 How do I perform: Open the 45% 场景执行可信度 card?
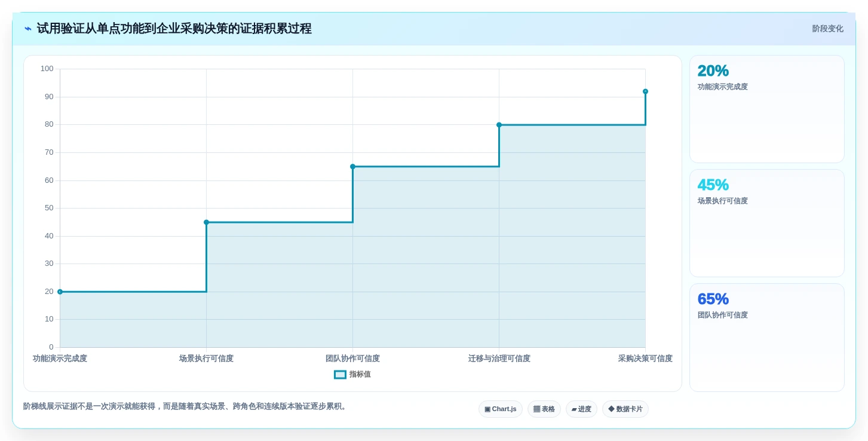(x=767, y=223)
